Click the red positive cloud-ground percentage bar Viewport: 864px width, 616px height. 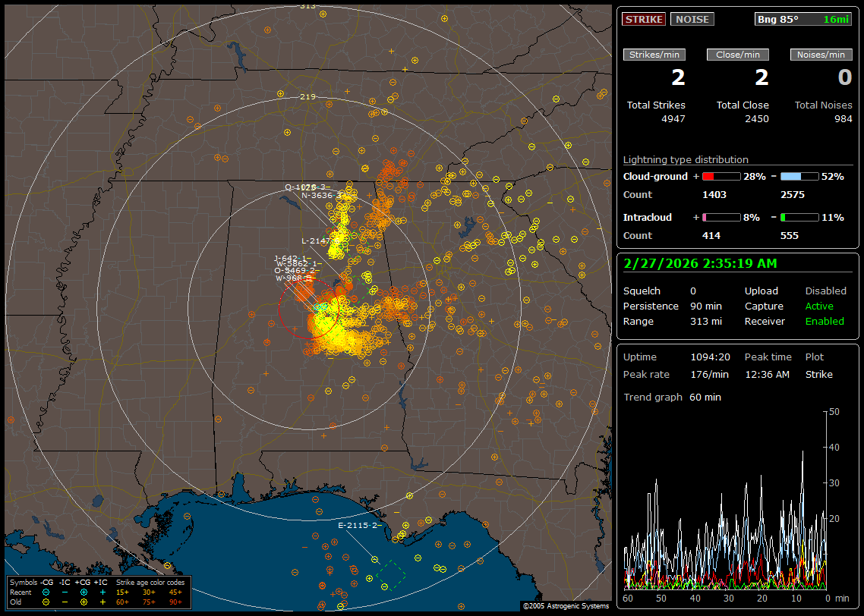tap(721, 176)
